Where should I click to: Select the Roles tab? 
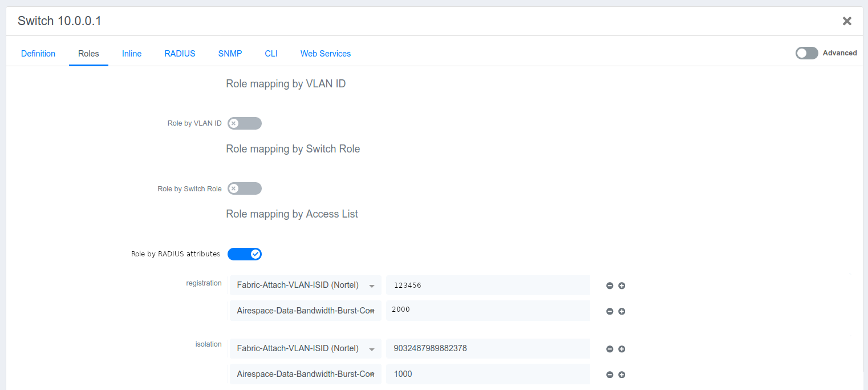click(x=88, y=54)
